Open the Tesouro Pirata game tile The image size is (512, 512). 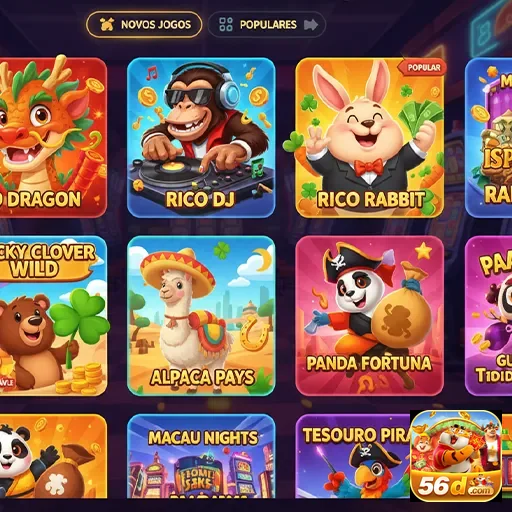click(x=353, y=456)
